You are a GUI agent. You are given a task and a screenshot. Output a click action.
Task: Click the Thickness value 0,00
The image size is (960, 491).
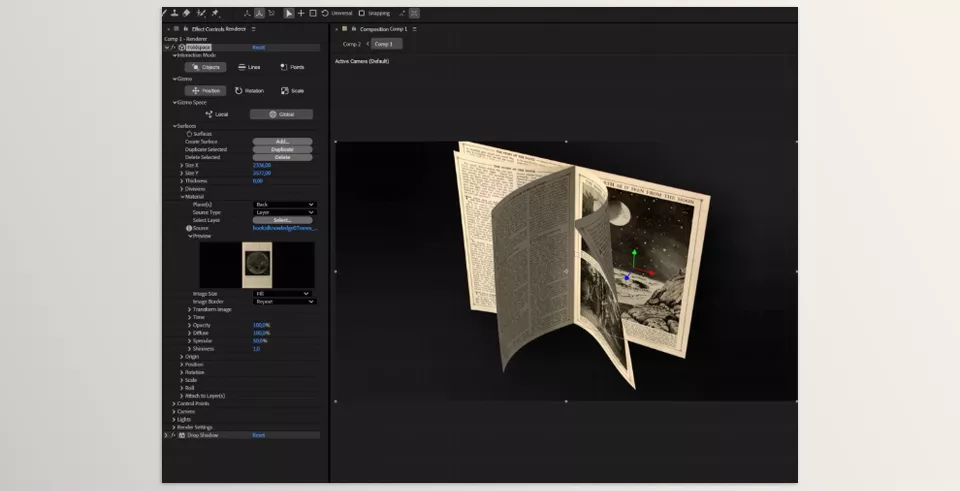258,181
